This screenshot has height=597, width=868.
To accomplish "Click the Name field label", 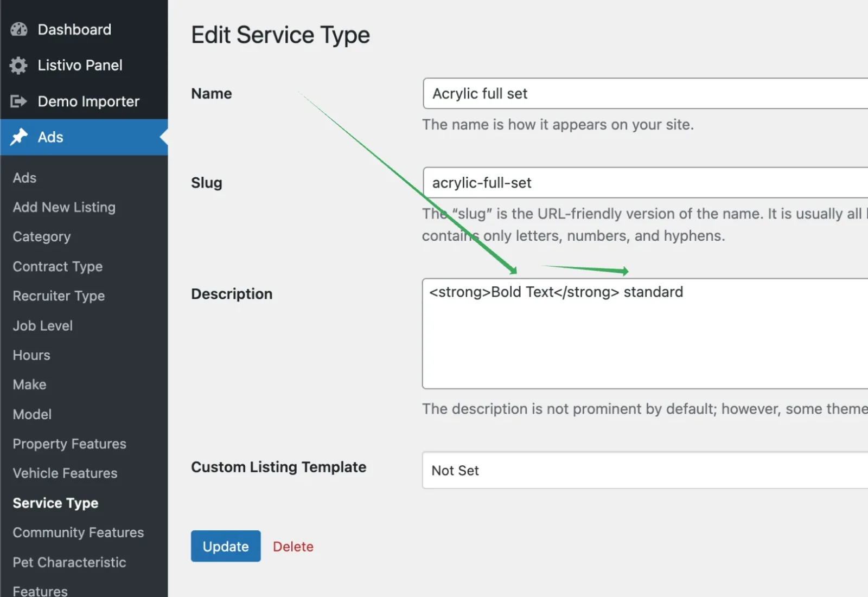I will pyautogui.click(x=212, y=93).
